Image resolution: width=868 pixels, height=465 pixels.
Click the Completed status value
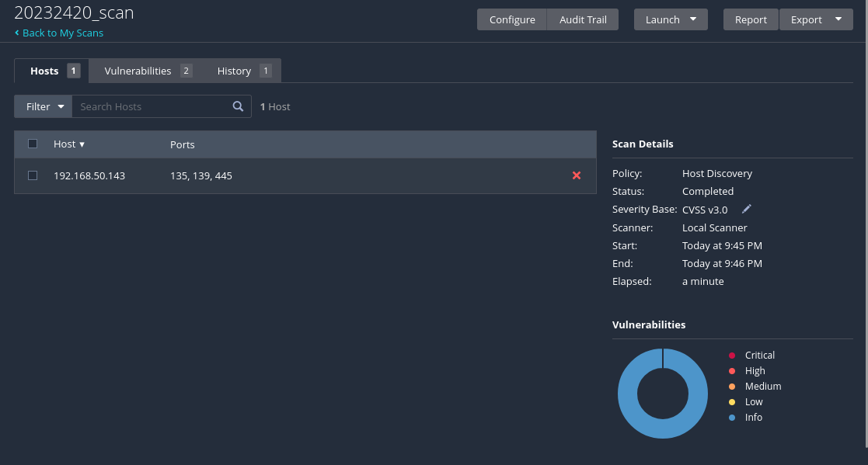click(707, 191)
